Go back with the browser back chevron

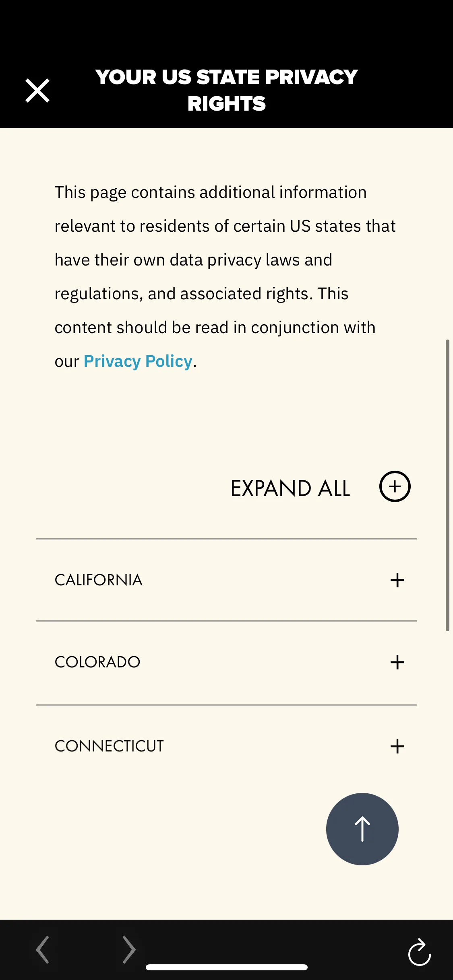(x=43, y=949)
